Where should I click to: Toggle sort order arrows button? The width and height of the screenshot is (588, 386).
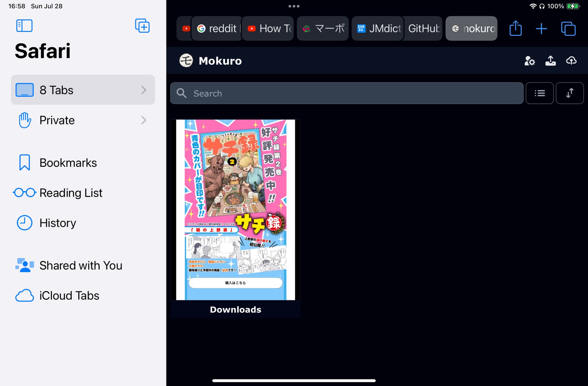pos(570,93)
